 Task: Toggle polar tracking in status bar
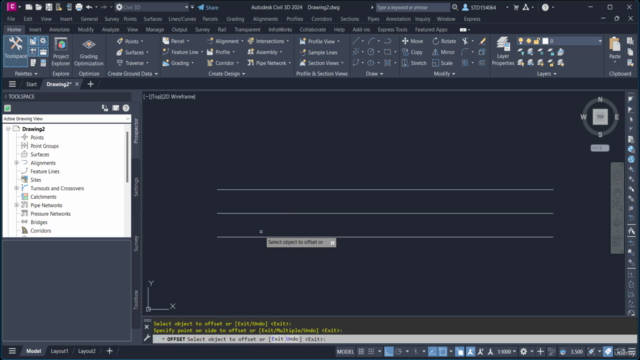[399, 351]
